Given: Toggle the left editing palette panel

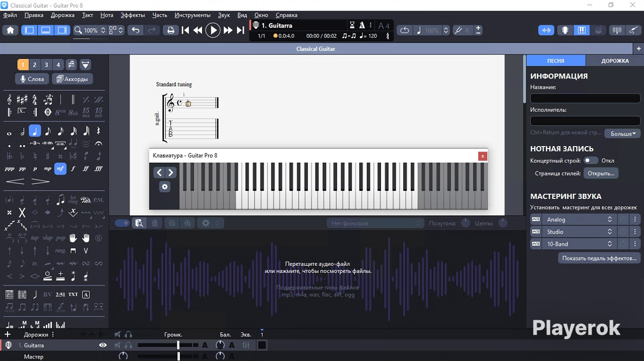Looking at the screenshot, I should [x=29, y=30].
